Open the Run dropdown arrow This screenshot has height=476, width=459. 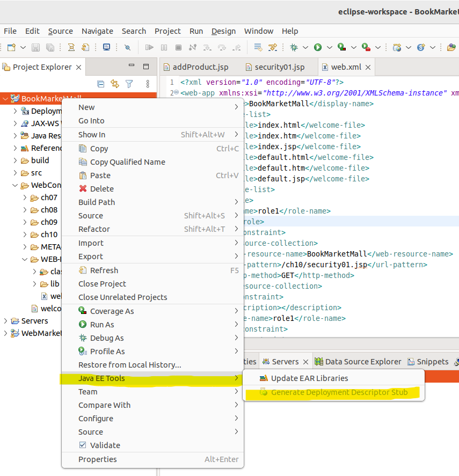coord(329,47)
